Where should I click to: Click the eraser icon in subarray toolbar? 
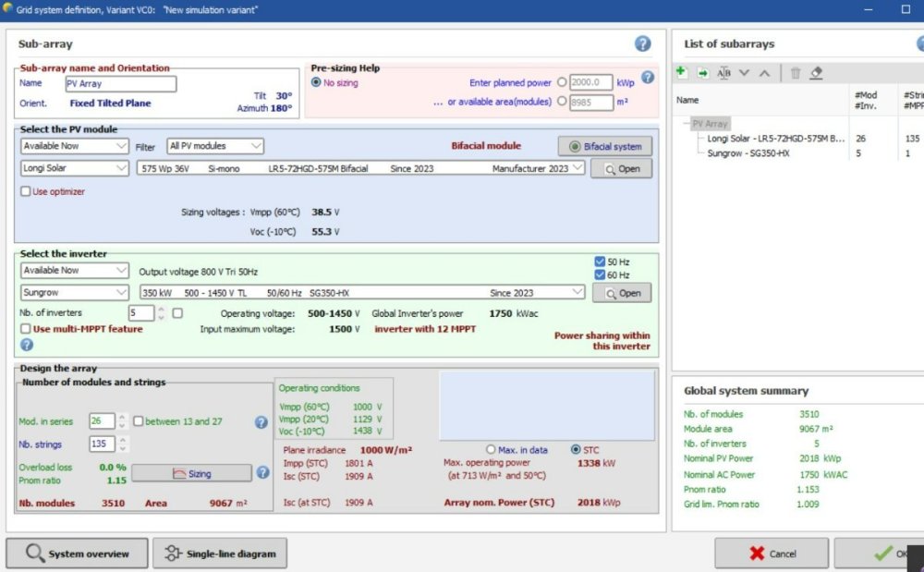[816, 73]
